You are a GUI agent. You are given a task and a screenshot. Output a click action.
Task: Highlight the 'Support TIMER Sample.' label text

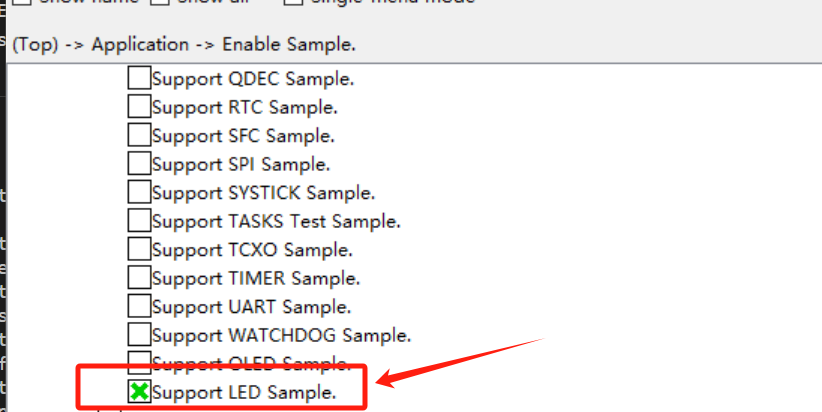pyautogui.click(x=256, y=279)
